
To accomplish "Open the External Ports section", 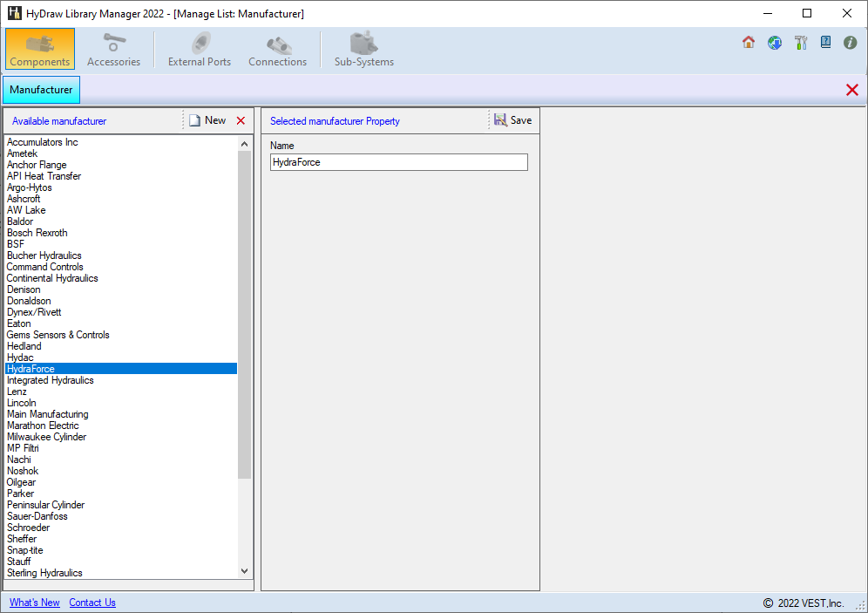I will point(200,49).
